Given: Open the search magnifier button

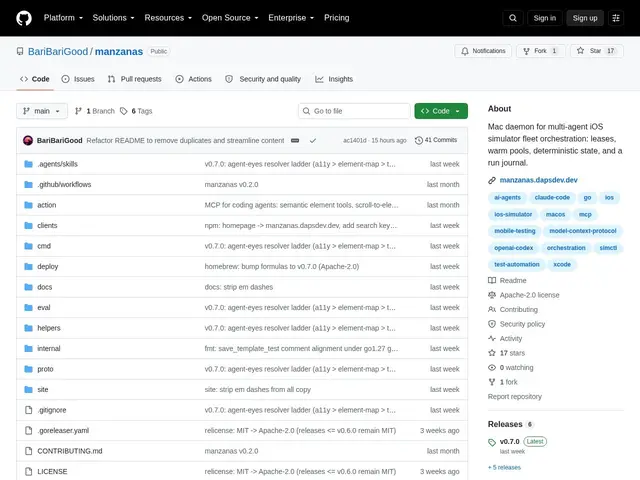Looking at the screenshot, I should [513, 18].
